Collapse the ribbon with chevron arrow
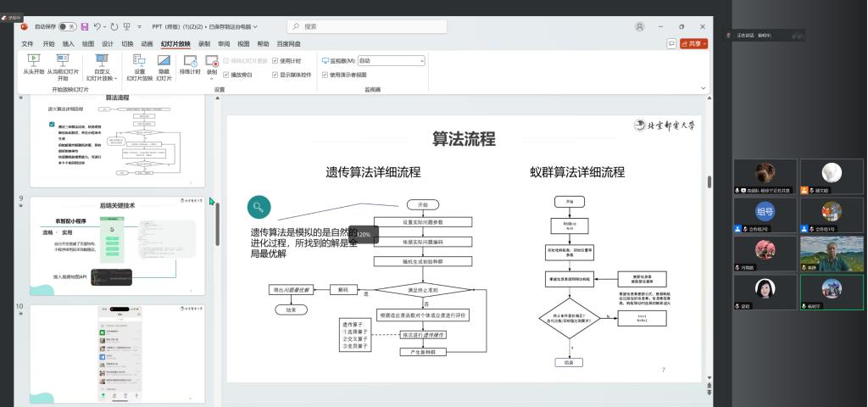This screenshot has width=868, height=407. click(x=704, y=88)
